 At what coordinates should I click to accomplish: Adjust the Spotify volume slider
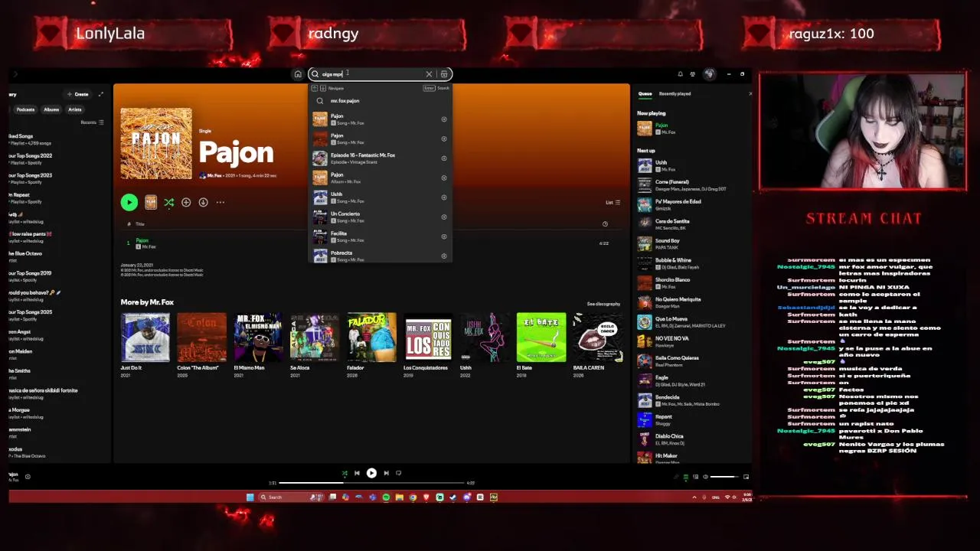pyautogui.click(x=724, y=477)
